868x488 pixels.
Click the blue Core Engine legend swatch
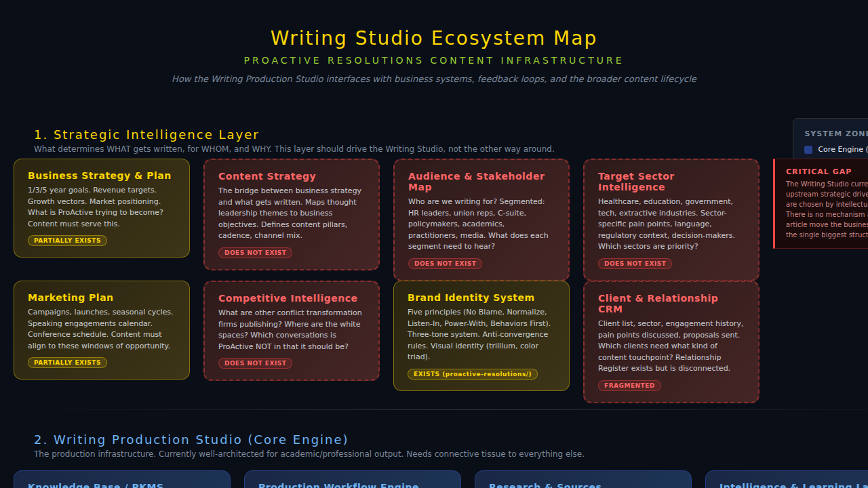tap(808, 149)
